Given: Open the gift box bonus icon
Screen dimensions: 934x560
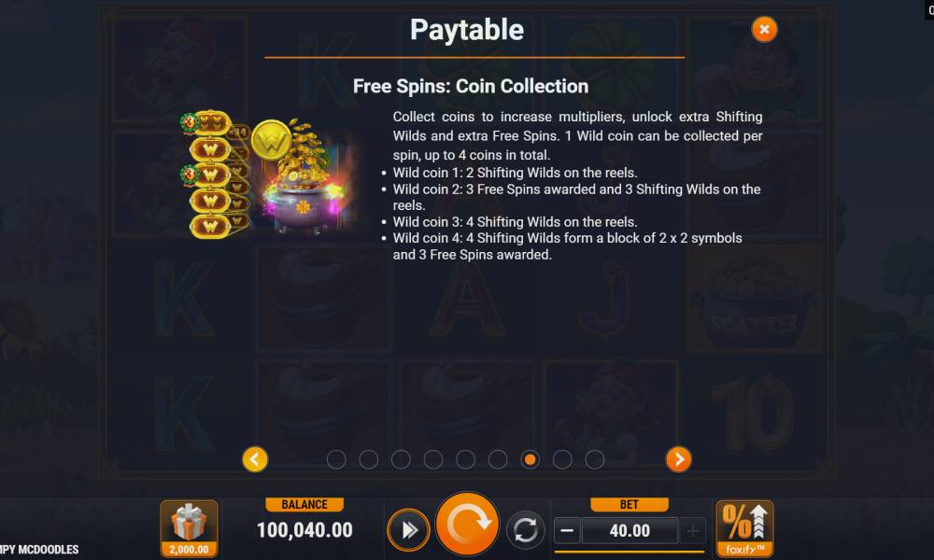Looking at the screenshot, I should pyautogui.click(x=189, y=528).
